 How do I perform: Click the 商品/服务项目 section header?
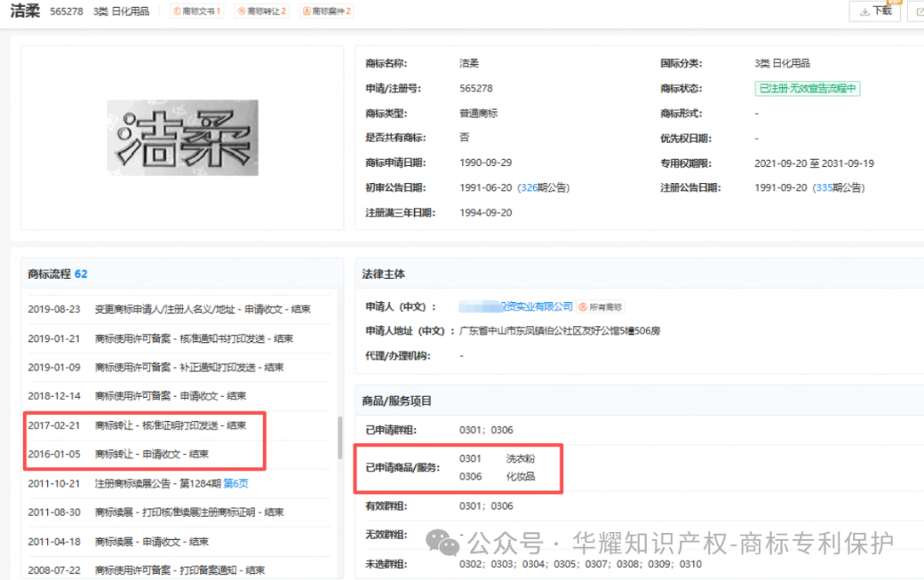397,401
